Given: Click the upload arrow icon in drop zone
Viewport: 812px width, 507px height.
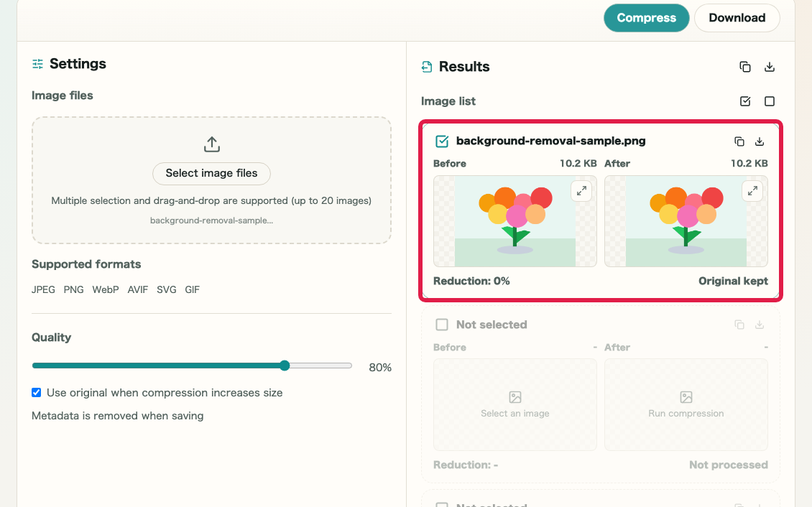Looking at the screenshot, I should pos(212,144).
